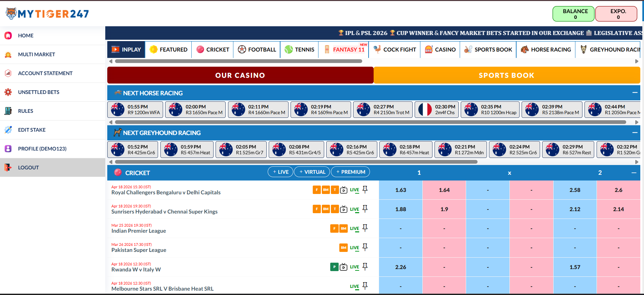Open the Sports Book tab
Viewport: 644px width, 295px height.
click(488, 50)
